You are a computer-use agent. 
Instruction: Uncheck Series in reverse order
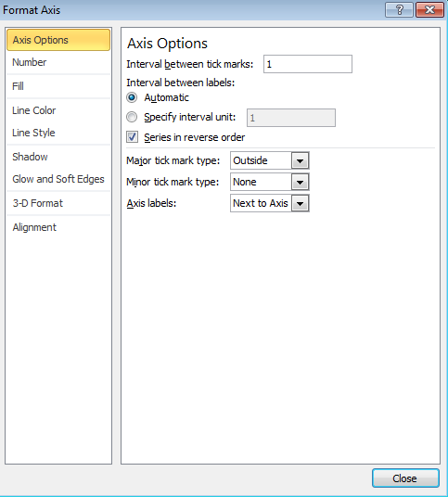click(132, 137)
